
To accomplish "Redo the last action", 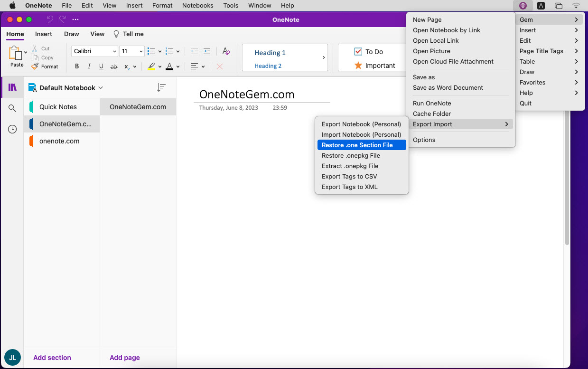I will (x=62, y=19).
